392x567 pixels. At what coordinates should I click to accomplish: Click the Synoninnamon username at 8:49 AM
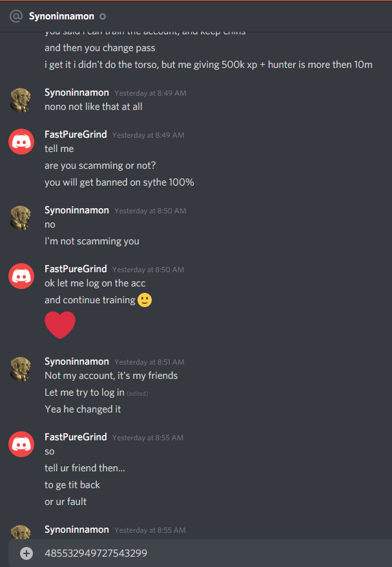point(77,92)
